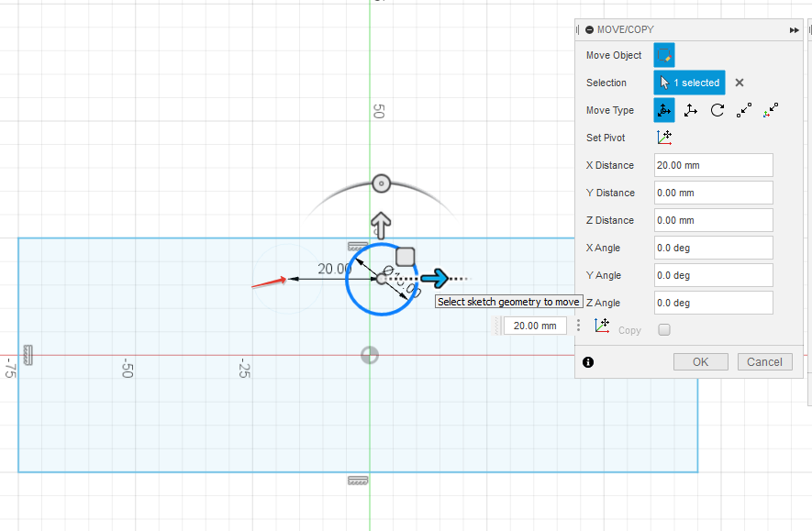Choose the Translate move type icon
This screenshot has height=531, width=812.
pyautogui.click(x=691, y=110)
